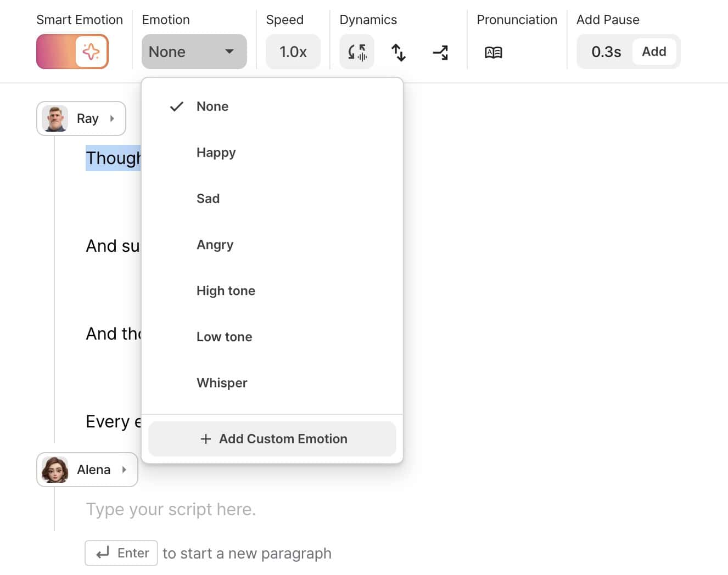The width and height of the screenshot is (728, 575).
Task: Click the highlighted word starting with 'Though'
Action: [x=113, y=158]
